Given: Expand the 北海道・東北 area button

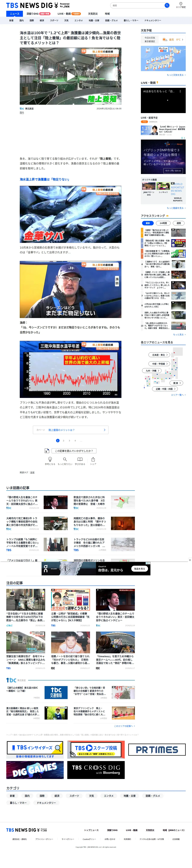Looking at the screenshot, I should pyautogui.click(x=160, y=355).
